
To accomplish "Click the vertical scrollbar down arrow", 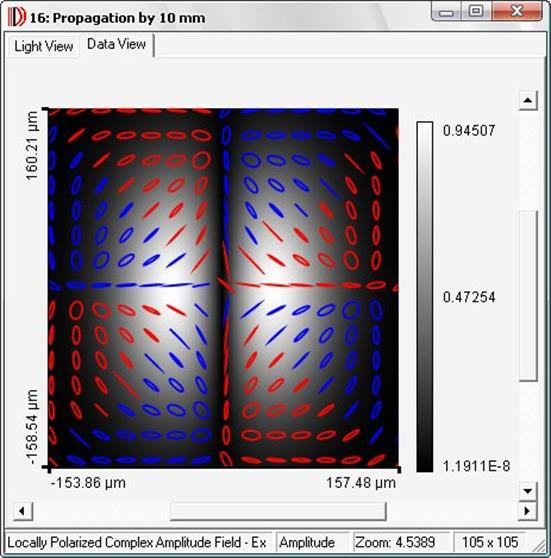I will pyautogui.click(x=528, y=491).
